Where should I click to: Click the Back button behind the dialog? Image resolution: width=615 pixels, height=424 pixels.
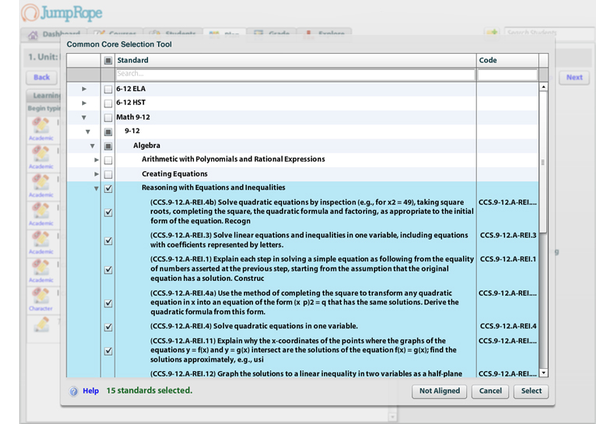point(42,77)
